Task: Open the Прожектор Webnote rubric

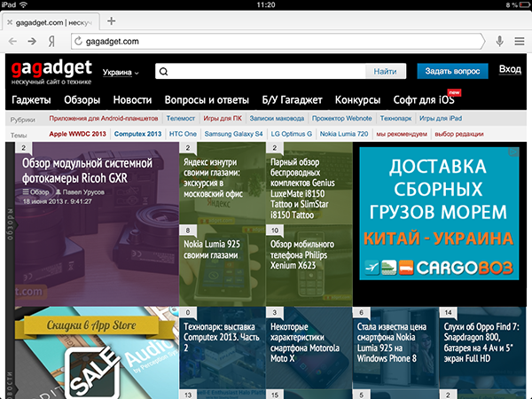Action: tap(342, 119)
